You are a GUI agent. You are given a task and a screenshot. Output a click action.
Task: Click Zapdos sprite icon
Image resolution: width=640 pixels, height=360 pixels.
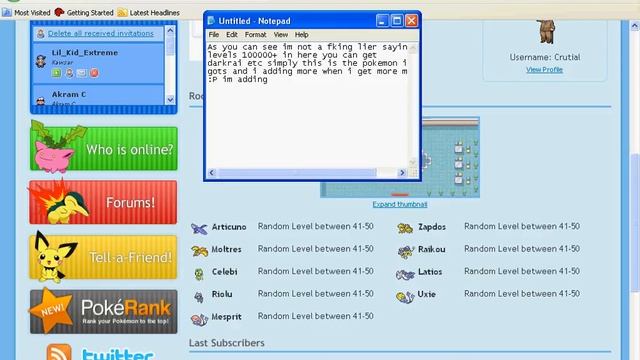405,228
